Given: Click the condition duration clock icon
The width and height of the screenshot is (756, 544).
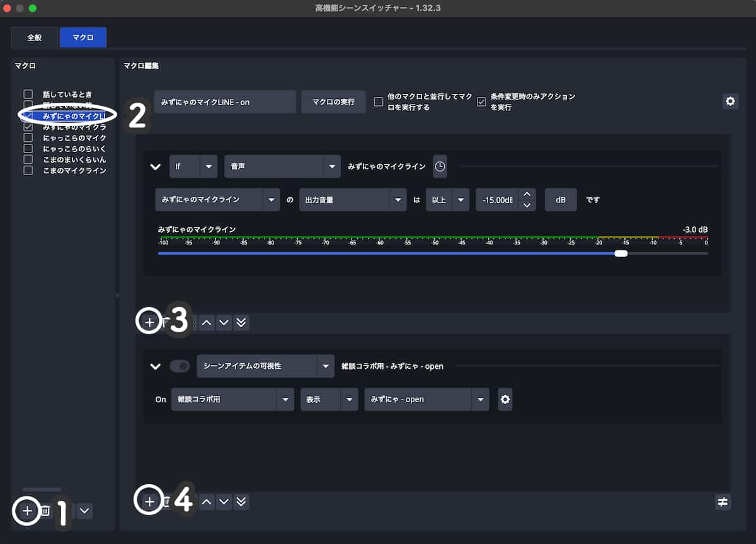Looking at the screenshot, I should click(x=440, y=166).
